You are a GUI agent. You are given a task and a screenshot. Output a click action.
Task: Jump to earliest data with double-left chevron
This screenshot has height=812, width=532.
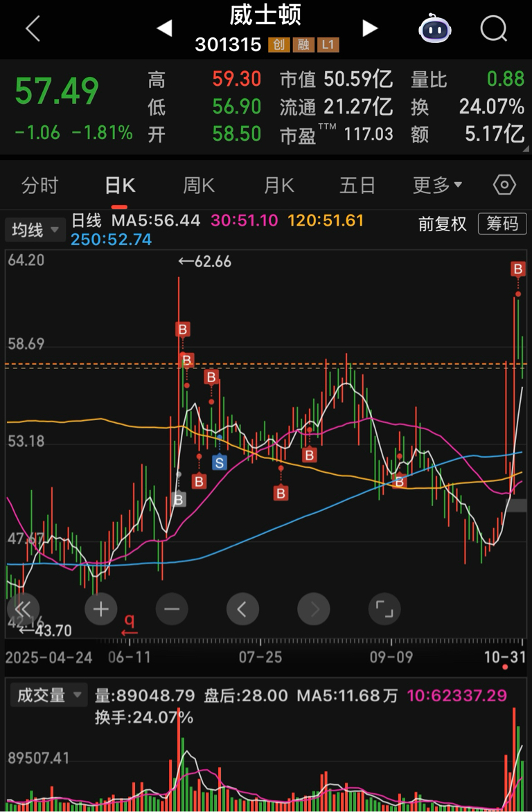pos(24,609)
